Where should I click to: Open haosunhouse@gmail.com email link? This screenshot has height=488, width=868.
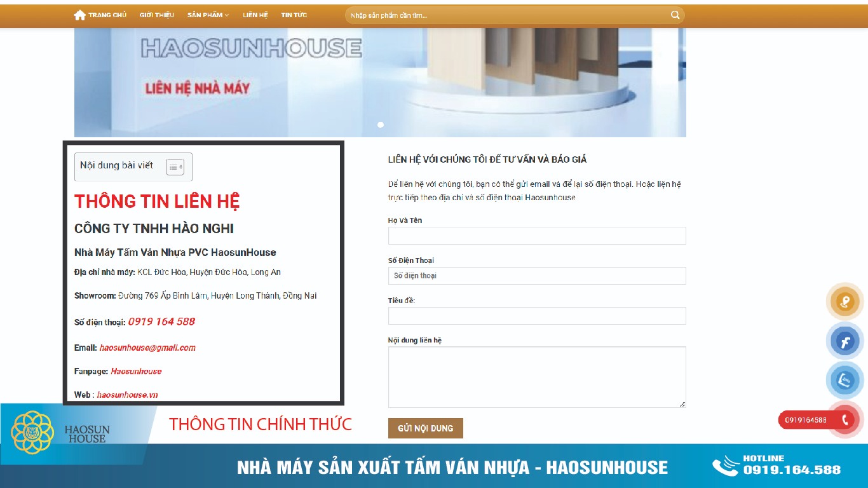point(147,348)
